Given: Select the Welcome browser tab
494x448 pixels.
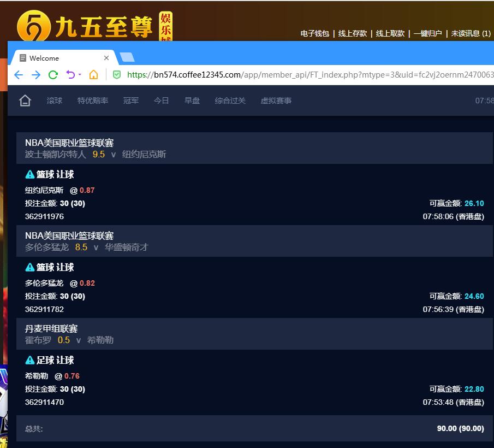Looking at the screenshot, I should pos(64,58).
